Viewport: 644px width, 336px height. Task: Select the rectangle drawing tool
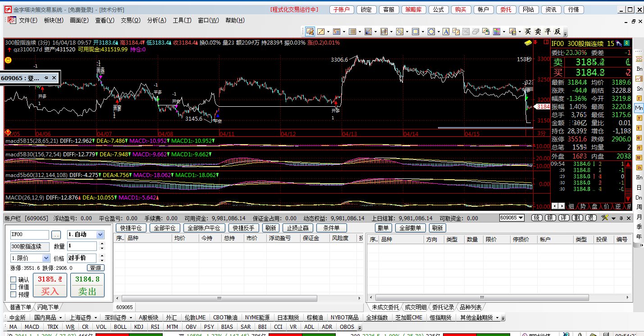pos(416,32)
